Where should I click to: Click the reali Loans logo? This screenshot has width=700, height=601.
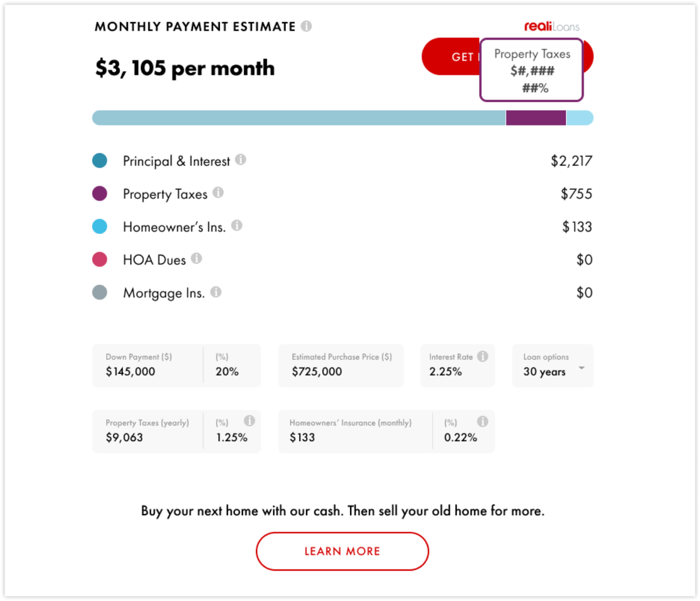click(x=552, y=27)
